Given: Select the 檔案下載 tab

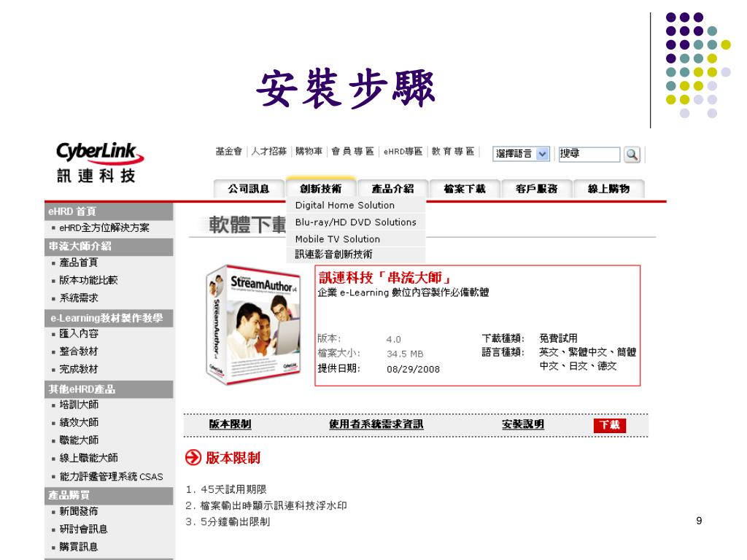Looking at the screenshot, I should (x=465, y=189).
